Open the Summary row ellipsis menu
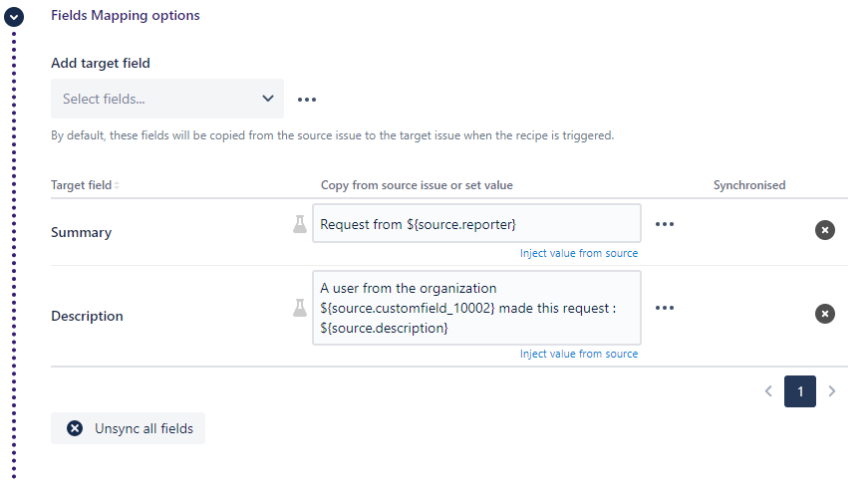The width and height of the screenshot is (868, 493). (665, 224)
